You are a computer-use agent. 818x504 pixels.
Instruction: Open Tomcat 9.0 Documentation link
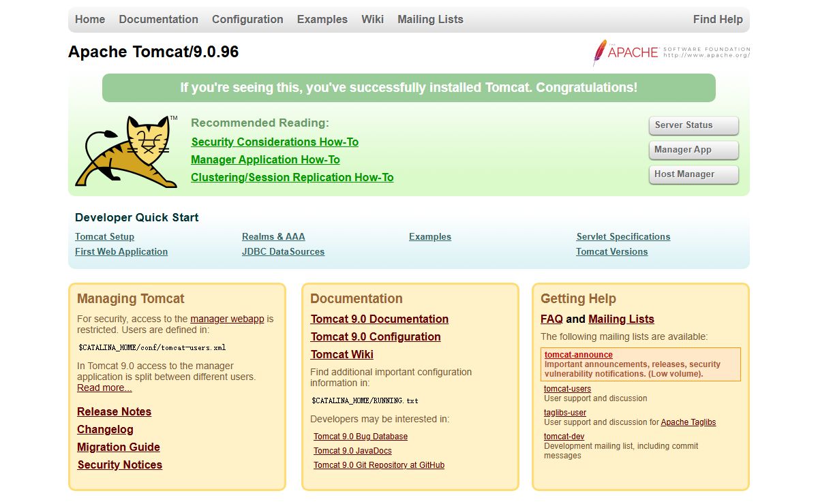[x=380, y=319]
